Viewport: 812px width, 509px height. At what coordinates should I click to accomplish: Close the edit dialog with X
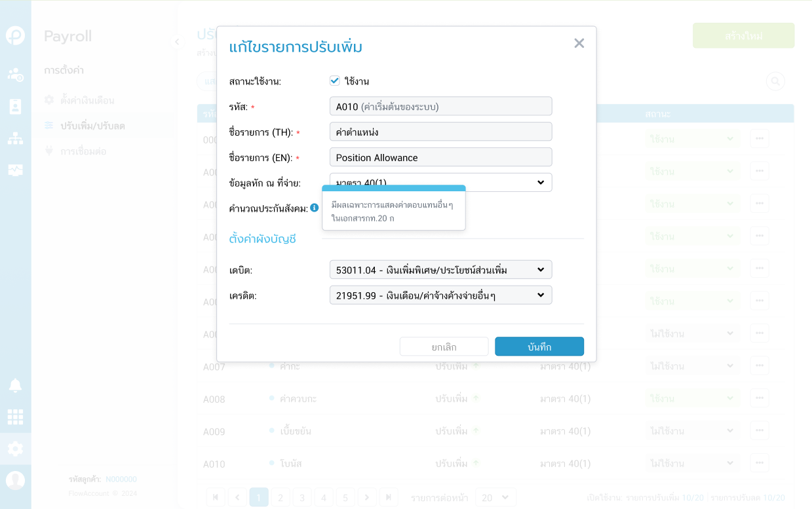(579, 43)
